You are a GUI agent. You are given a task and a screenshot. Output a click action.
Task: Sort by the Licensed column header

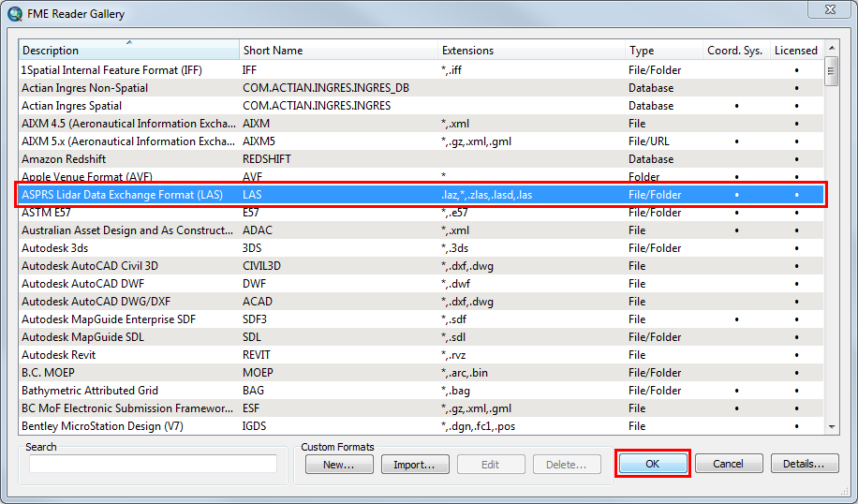(796, 50)
